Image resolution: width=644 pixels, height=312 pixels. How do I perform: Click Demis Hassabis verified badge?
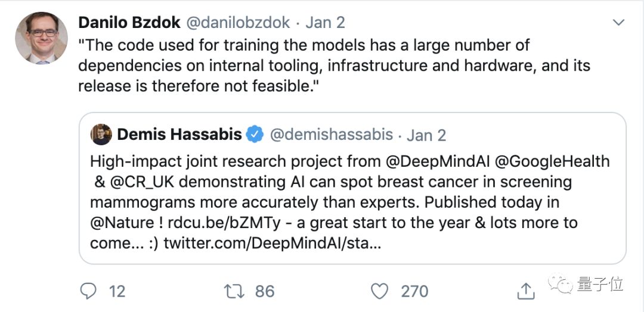coord(255,135)
